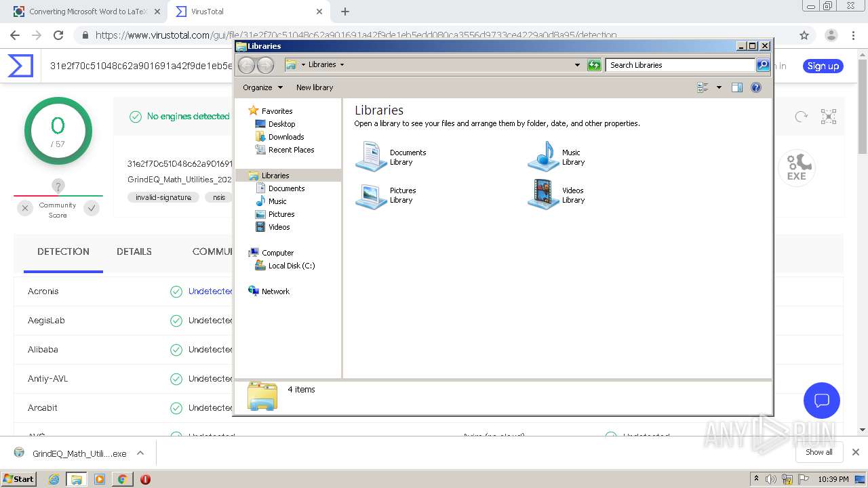This screenshot has width=868, height=488.
Task: Open the Pictures library icon in main pane
Action: pyautogui.click(x=372, y=195)
